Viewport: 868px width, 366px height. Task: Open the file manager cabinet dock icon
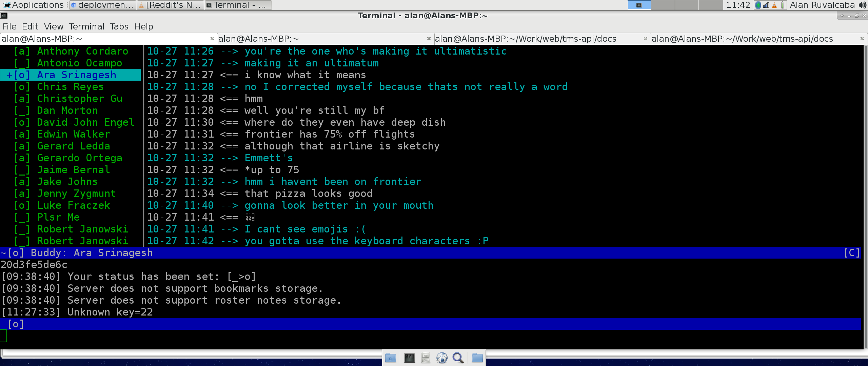[x=426, y=358]
